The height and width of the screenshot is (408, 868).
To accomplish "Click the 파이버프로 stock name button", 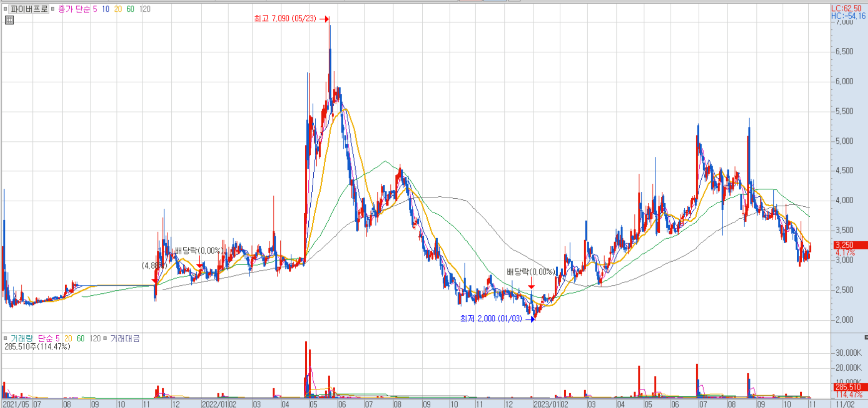I will (29, 9).
